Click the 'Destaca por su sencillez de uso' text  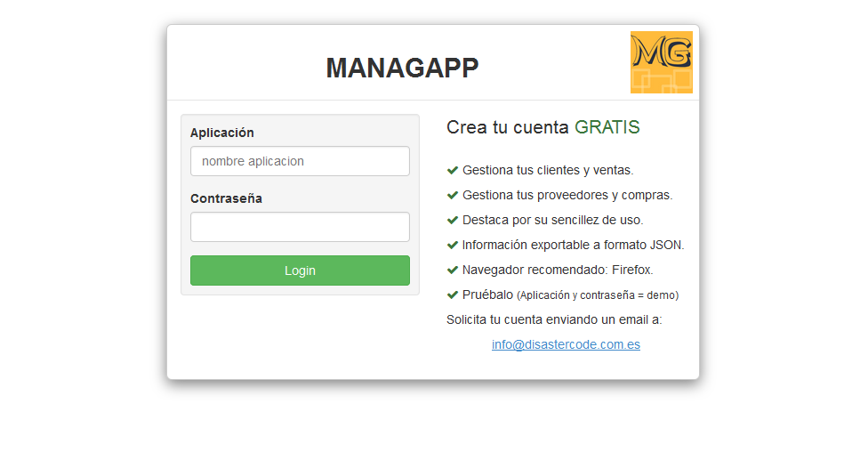[x=552, y=220]
